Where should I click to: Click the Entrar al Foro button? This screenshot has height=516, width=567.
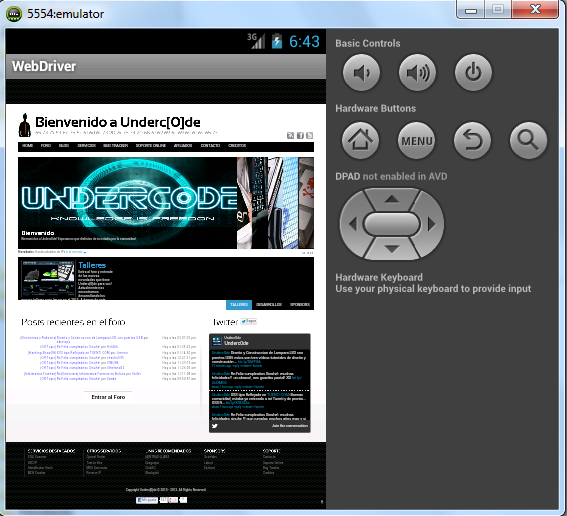108,397
